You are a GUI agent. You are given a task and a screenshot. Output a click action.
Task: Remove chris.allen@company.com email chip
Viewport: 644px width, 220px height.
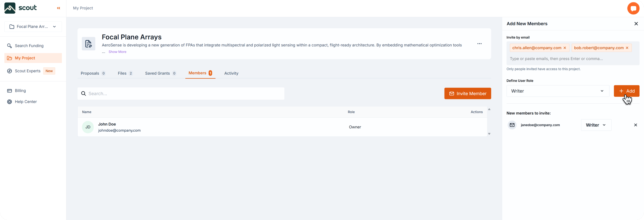565,48
